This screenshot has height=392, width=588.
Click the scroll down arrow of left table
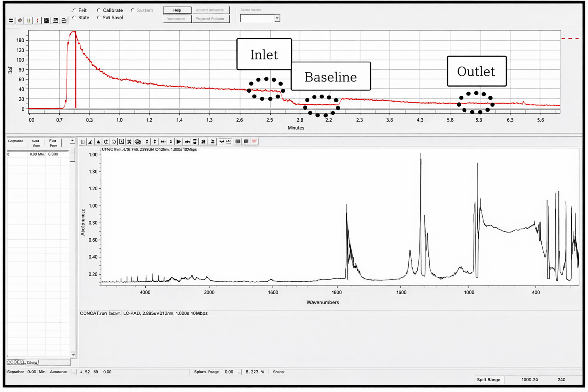coord(73,355)
